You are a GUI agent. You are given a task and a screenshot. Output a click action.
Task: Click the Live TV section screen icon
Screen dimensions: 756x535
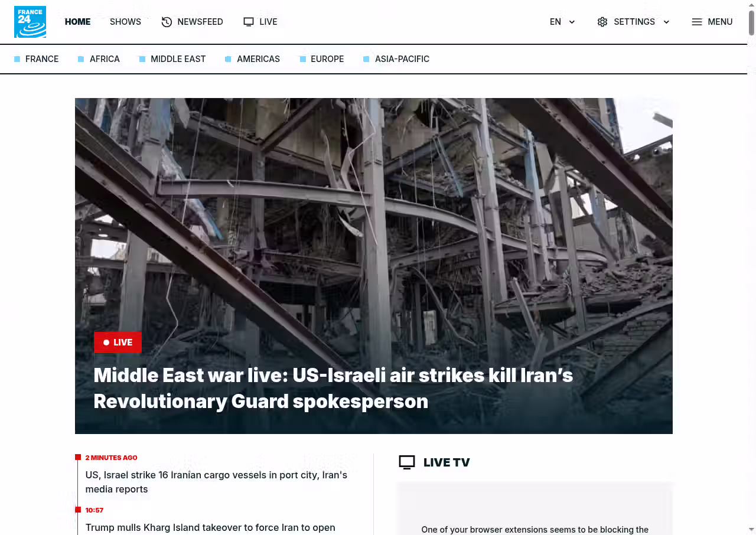tap(407, 462)
